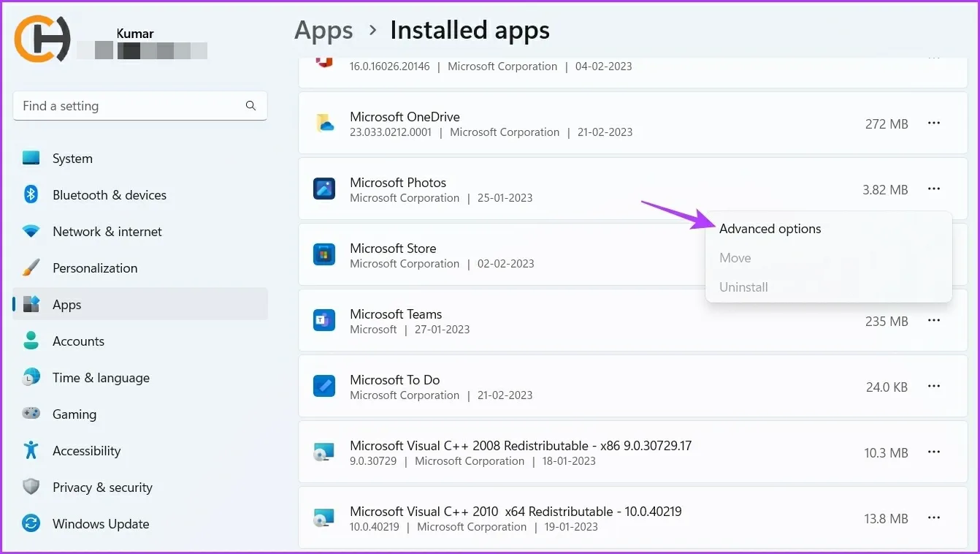Click the Microsoft Photos app icon
This screenshot has width=980, height=554.
(324, 189)
